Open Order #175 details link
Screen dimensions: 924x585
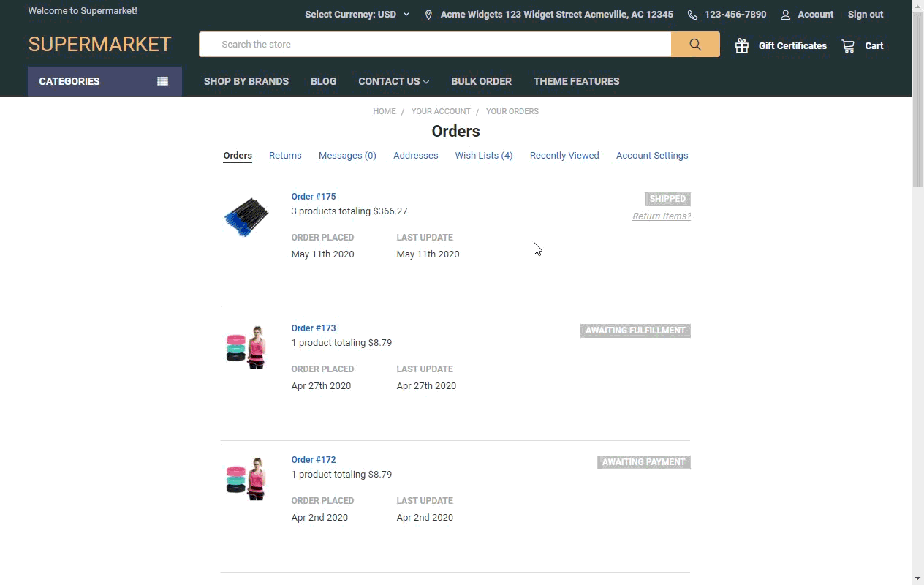pyautogui.click(x=314, y=197)
